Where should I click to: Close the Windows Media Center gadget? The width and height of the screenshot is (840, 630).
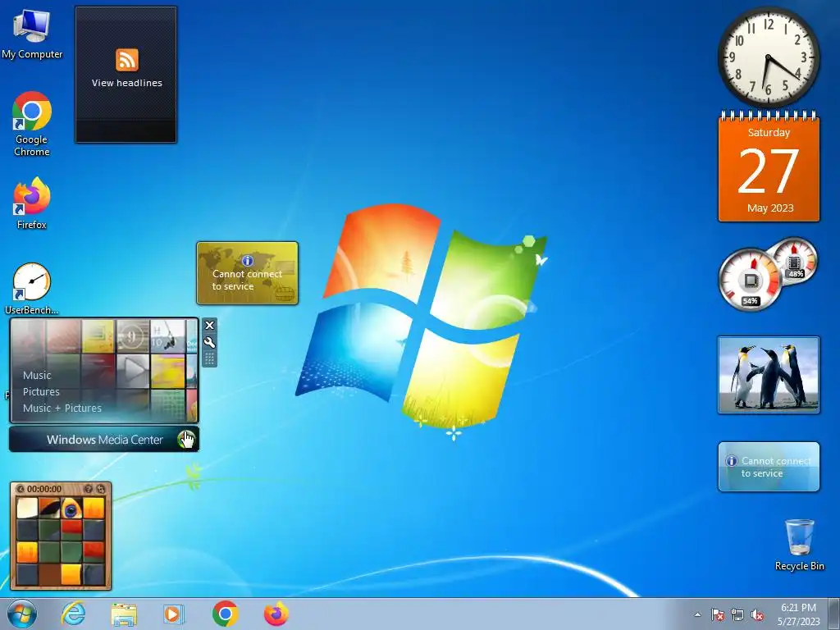tap(209, 325)
